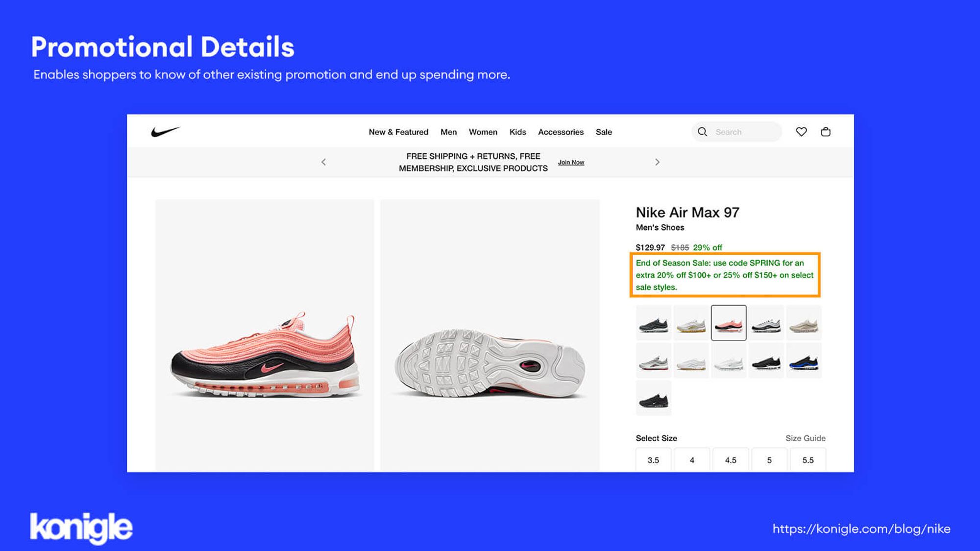Click the Nike Air Max 97 title
Screen dimensions: 980x551
coord(687,213)
